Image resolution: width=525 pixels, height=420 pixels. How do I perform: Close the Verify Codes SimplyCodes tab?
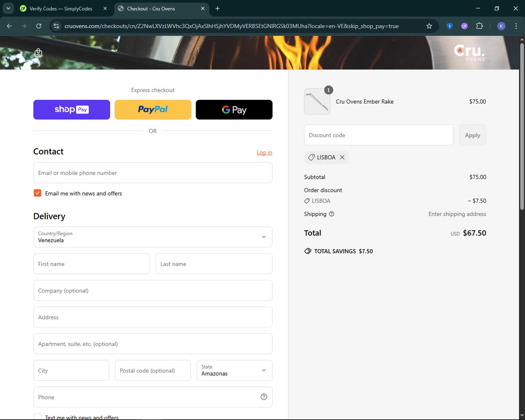(105, 8)
